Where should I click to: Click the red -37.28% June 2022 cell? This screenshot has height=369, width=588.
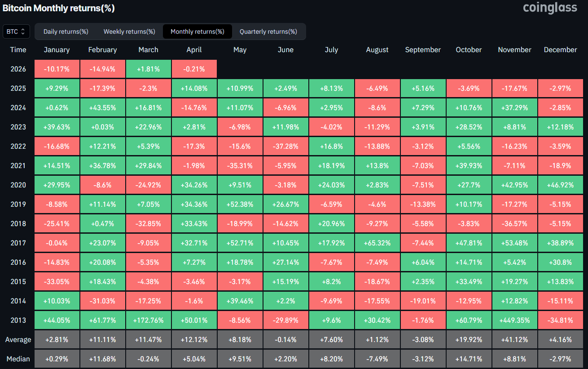click(285, 146)
